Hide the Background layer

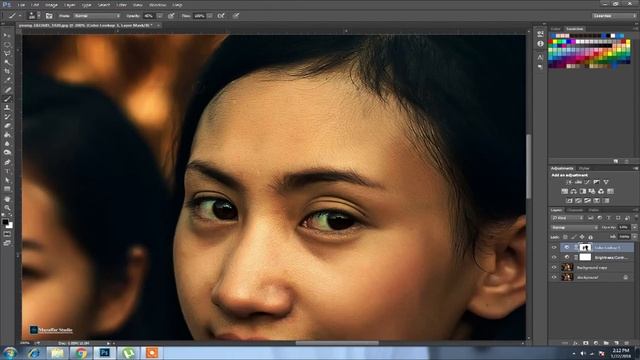pos(554,277)
